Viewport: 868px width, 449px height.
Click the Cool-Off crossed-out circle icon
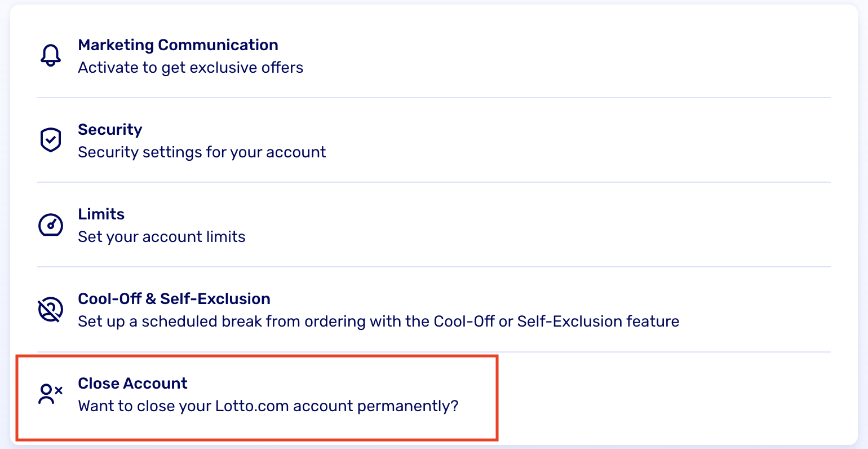coord(51,310)
